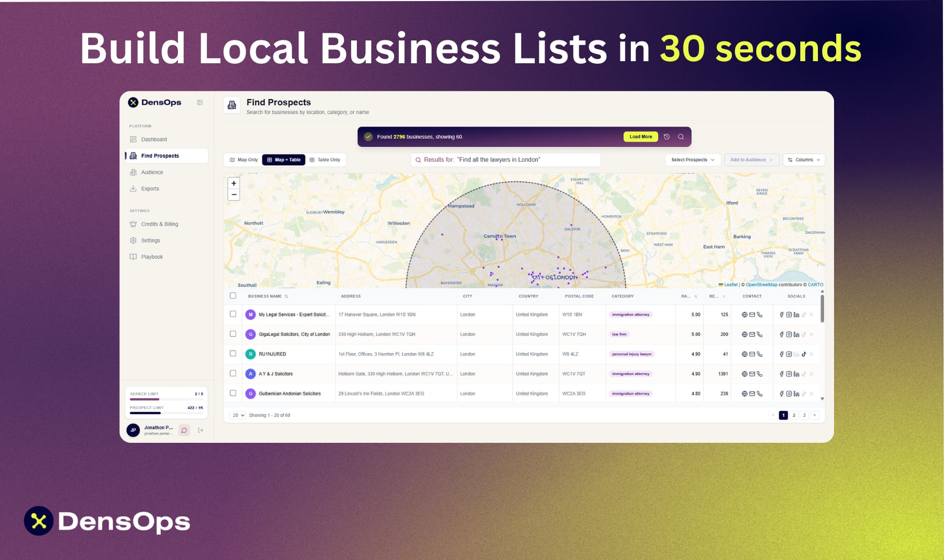944x560 pixels.
Task: Open Audience in the sidebar
Action: coord(166,172)
